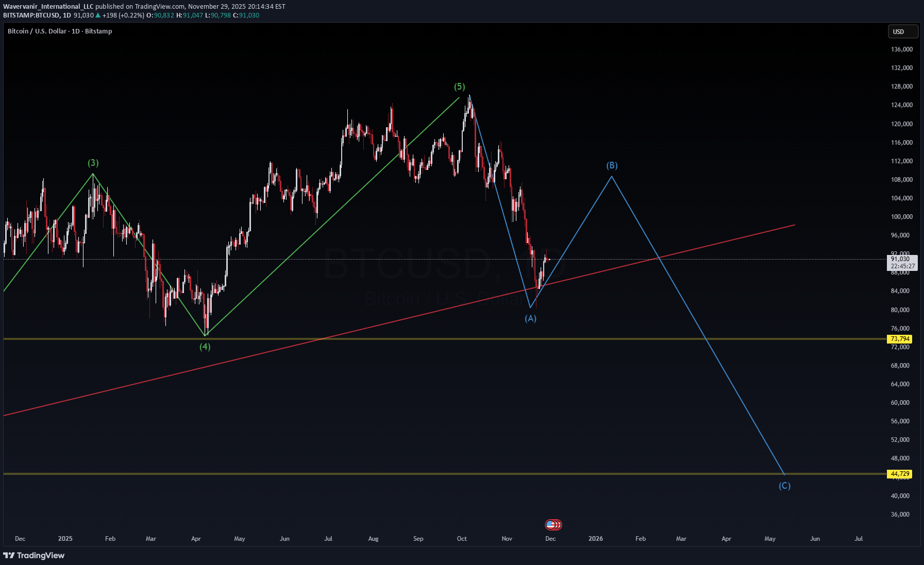Select the blue (A) wave label
The width and height of the screenshot is (924, 565).
[530, 318]
